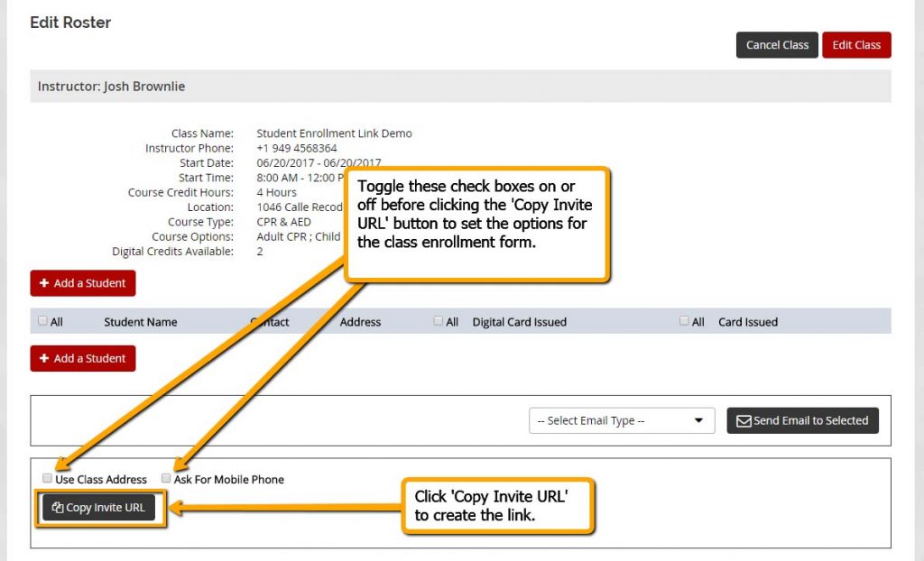This screenshot has width=924, height=561.
Task: Click the plus icon on lower Add a Student
Action: coord(44,358)
